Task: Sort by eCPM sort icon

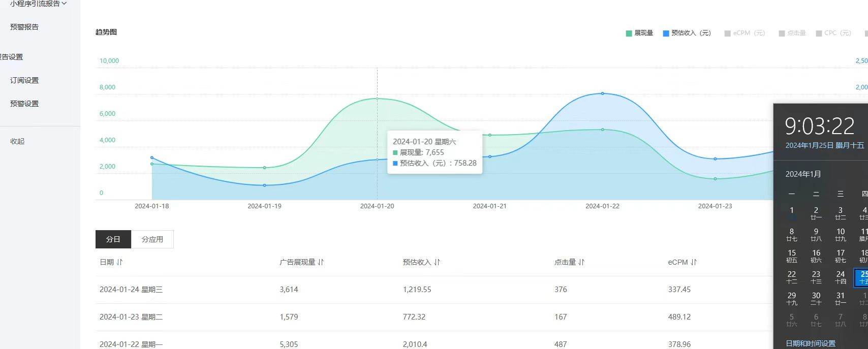Action: click(694, 262)
